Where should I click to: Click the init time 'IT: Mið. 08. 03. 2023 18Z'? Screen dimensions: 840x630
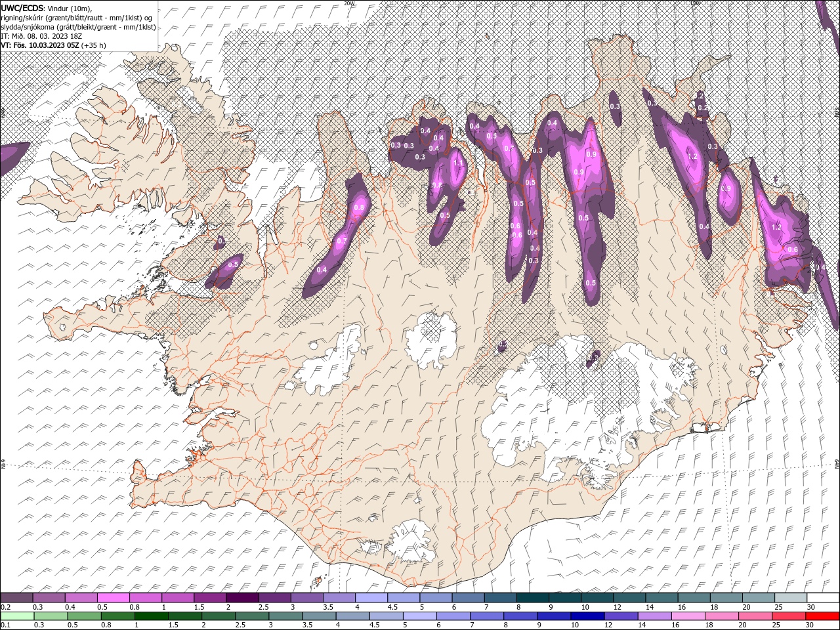(x=42, y=36)
